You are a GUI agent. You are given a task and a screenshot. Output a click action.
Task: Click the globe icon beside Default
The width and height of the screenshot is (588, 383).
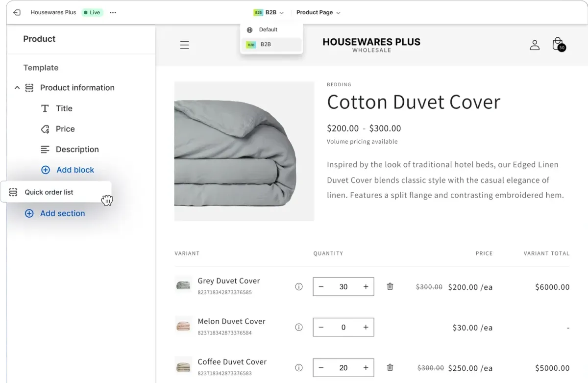[x=249, y=30]
